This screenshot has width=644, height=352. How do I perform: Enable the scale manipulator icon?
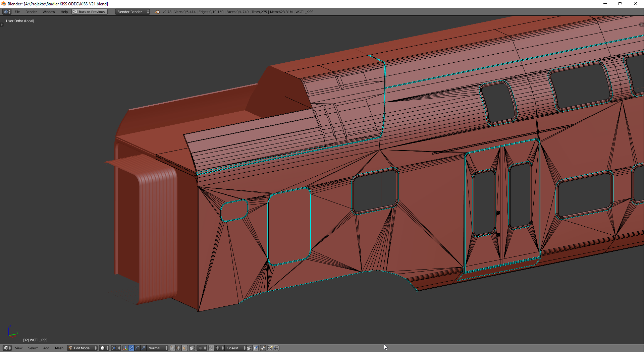(144, 348)
